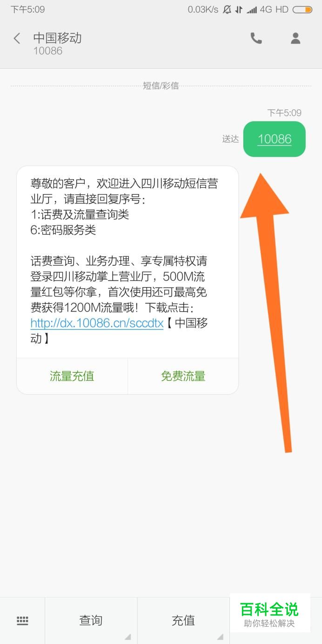Image resolution: width=322 pixels, height=644 pixels.
Task: Open contact details with the person icon
Action: click(x=295, y=38)
